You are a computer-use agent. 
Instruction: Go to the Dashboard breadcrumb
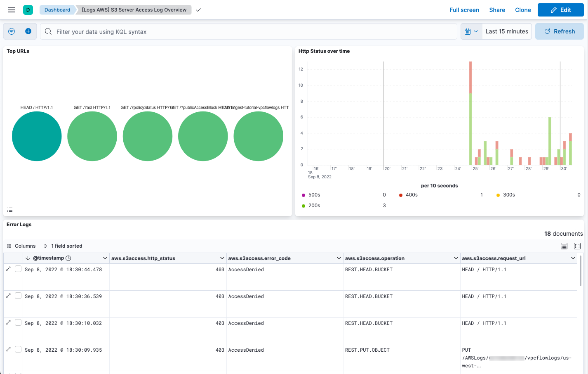click(x=57, y=9)
